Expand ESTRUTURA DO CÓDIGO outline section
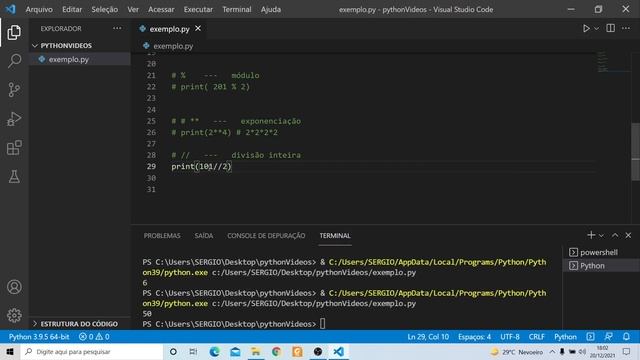The height and width of the screenshot is (360, 640). 75,324
